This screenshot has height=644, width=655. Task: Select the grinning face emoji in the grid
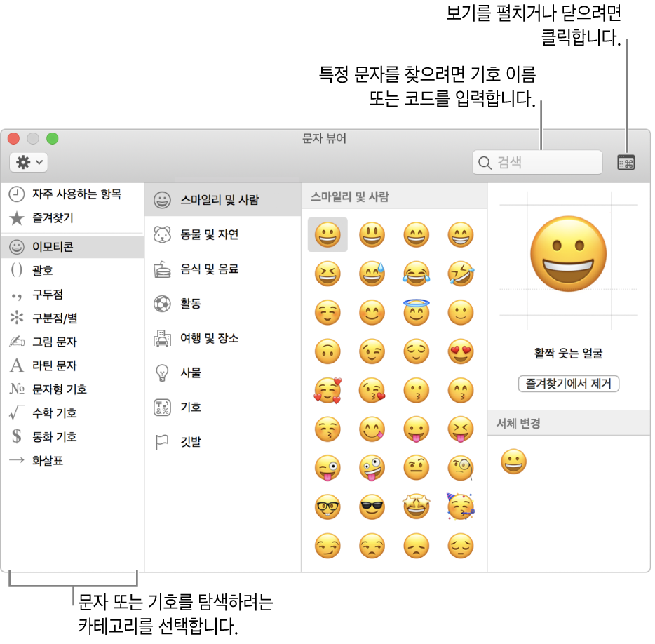click(327, 234)
